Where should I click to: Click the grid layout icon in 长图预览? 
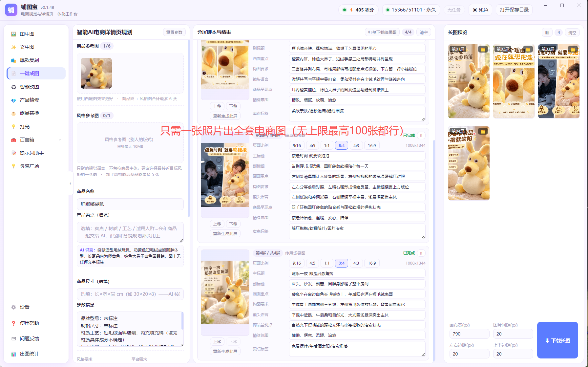click(547, 32)
